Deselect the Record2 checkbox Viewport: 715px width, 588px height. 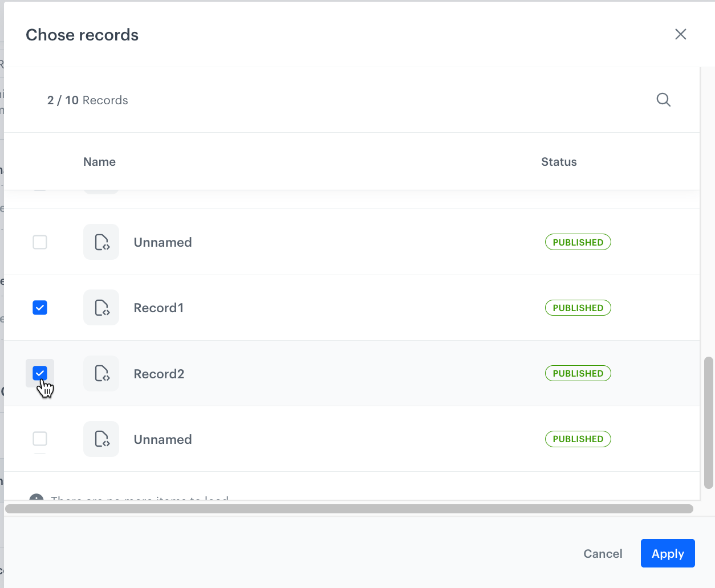pos(40,373)
